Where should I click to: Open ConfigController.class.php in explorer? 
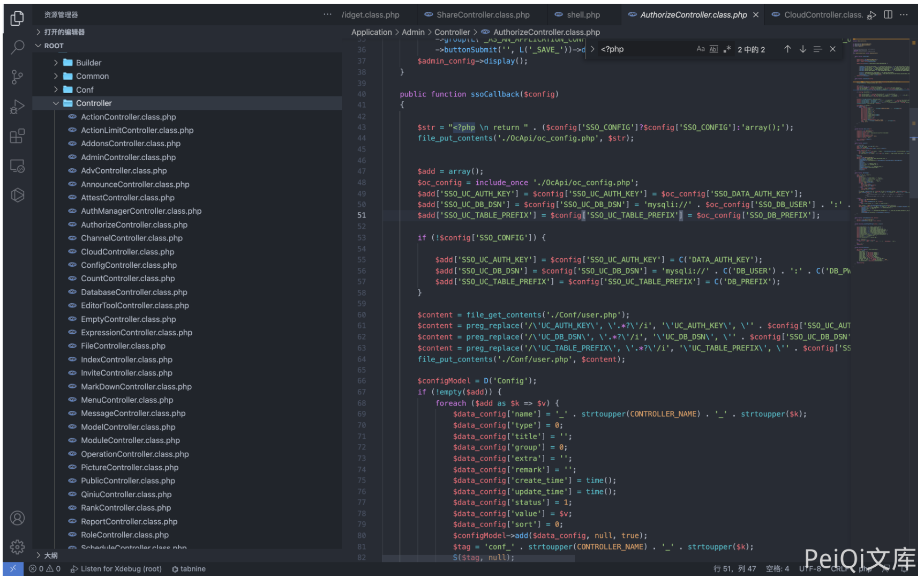[129, 265]
